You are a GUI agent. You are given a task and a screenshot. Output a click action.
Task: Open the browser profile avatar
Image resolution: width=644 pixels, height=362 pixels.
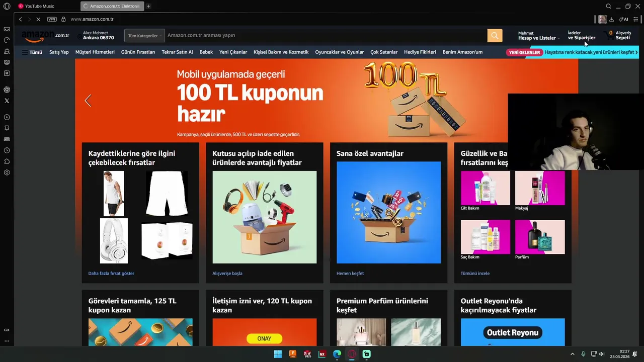point(602,19)
